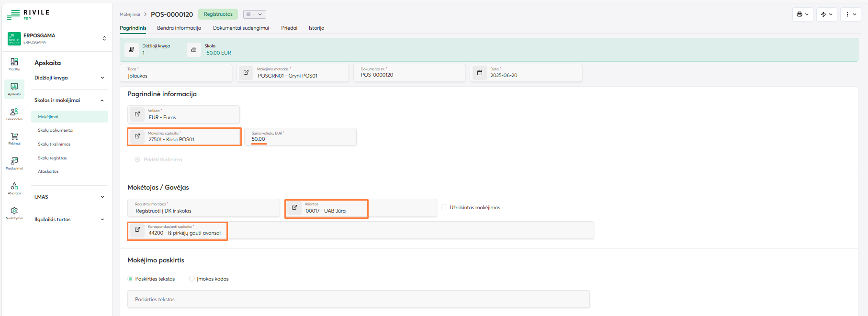This screenshot has height=316, width=868.
Task: Open the Atsargos inventory icon
Action: tap(14, 188)
